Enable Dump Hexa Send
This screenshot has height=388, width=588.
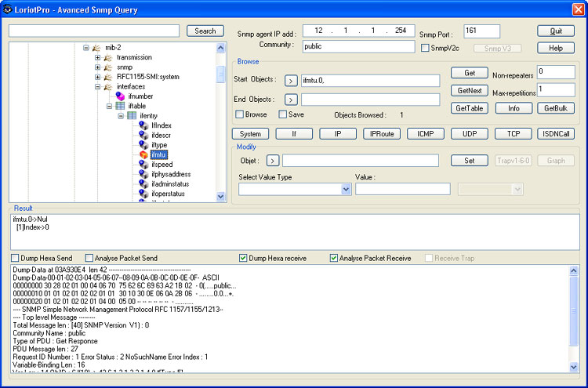click(15, 258)
